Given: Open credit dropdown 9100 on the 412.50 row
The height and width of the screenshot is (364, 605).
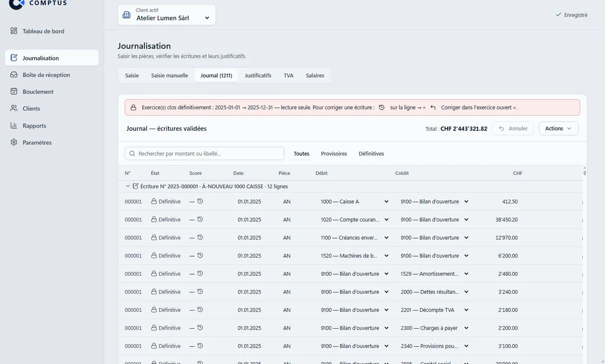Looking at the screenshot, I should (x=435, y=202).
